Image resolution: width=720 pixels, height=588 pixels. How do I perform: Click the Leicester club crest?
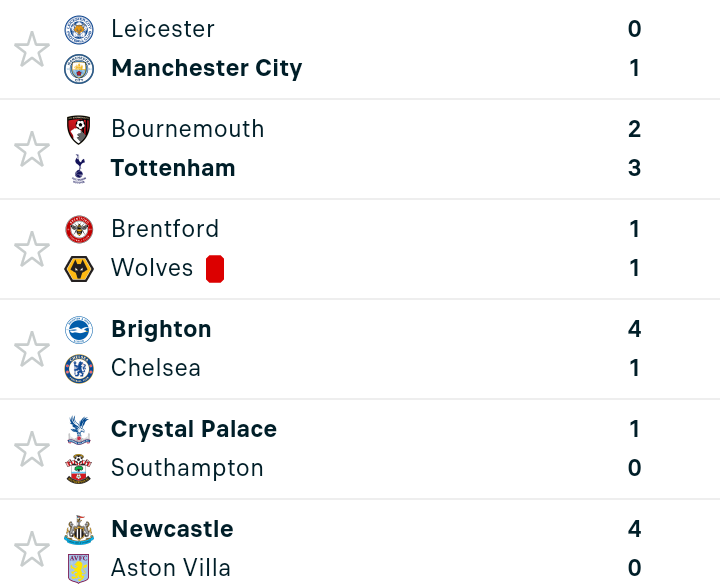[79, 30]
